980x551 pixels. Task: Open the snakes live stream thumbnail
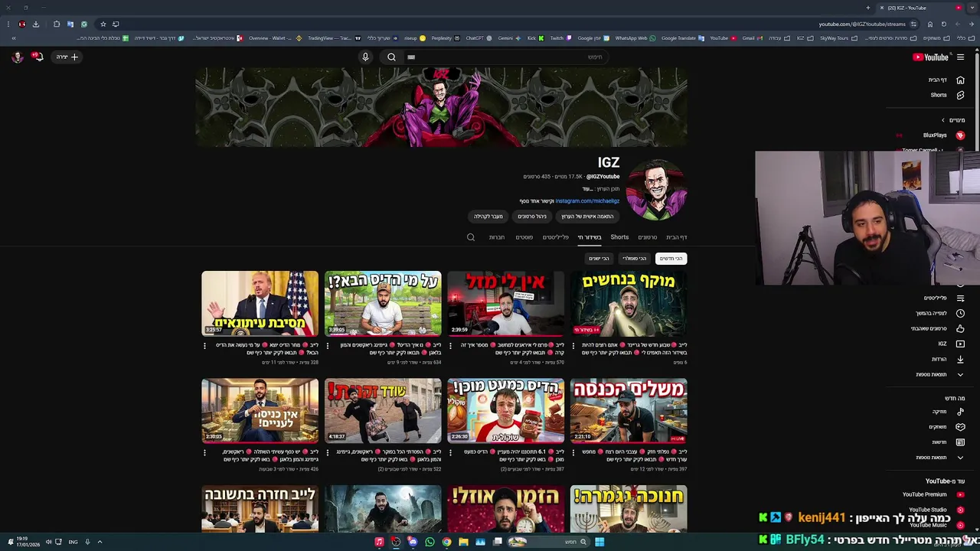[x=629, y=304]
